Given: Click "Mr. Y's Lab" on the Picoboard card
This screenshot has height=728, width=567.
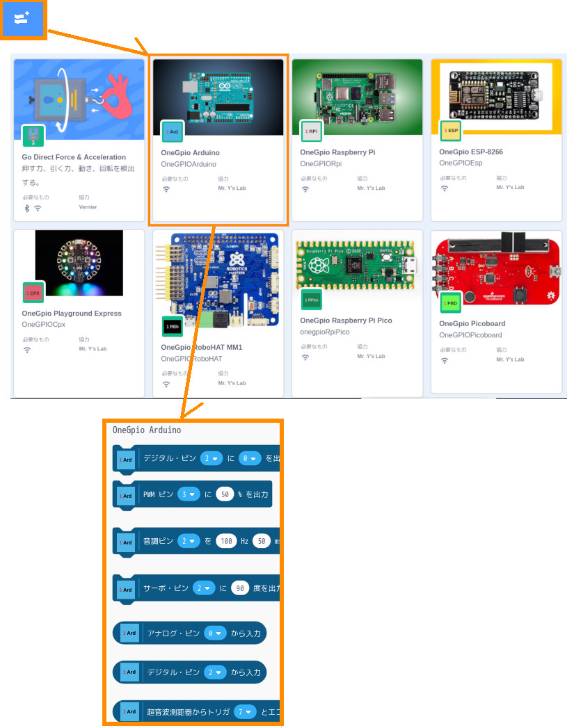Looking at the screenshot, I should [510, 359].
